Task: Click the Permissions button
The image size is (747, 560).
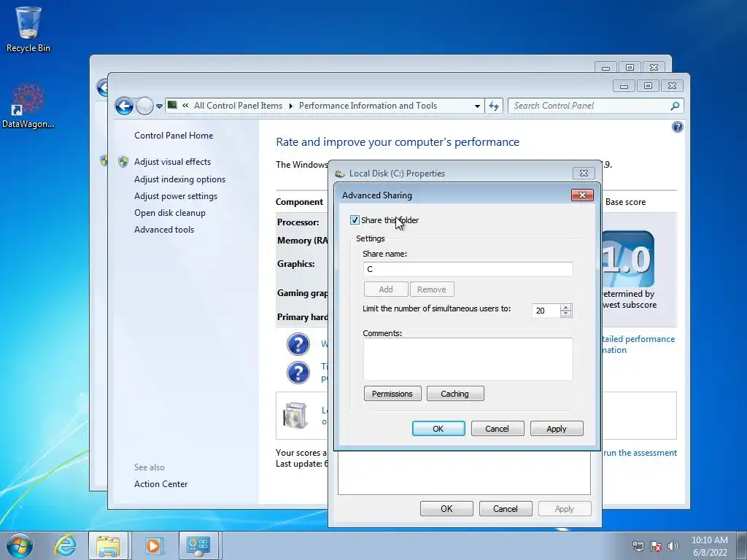Action: (x=392, y=394)
